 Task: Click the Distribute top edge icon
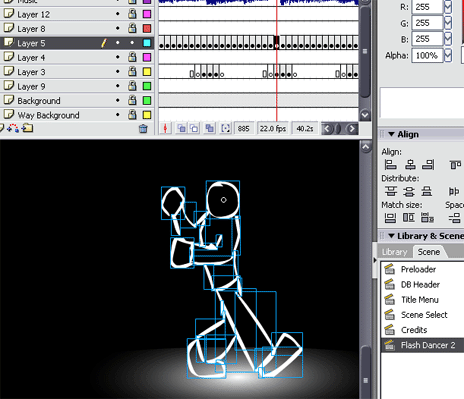[x=391, y=191]
